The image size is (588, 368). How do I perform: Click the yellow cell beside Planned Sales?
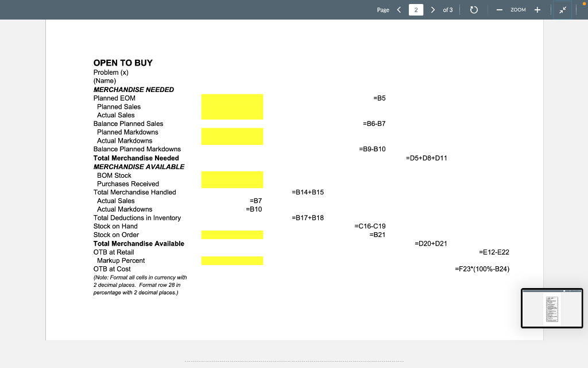pyautogui.click(x=232, y=106)
